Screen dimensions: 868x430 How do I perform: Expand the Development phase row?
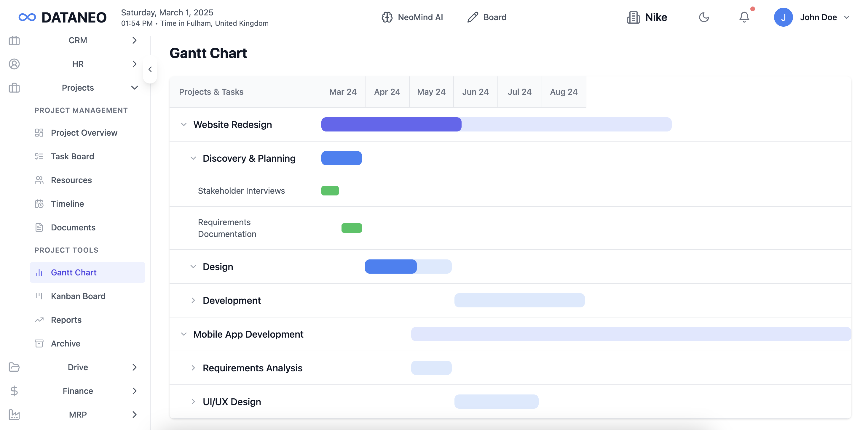[x=193, y=300]
